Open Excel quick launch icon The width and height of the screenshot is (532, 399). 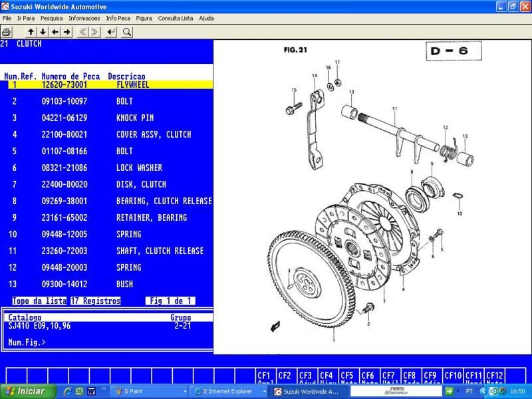point(79,391)
